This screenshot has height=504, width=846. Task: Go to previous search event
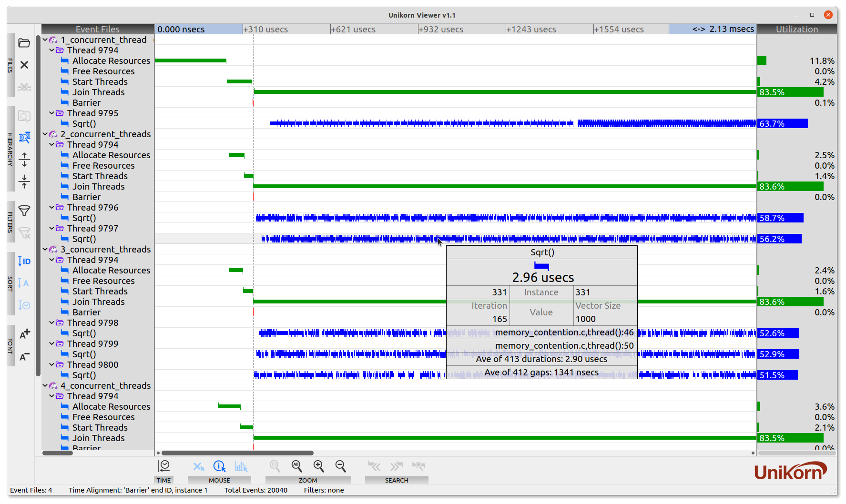[375, 466]
